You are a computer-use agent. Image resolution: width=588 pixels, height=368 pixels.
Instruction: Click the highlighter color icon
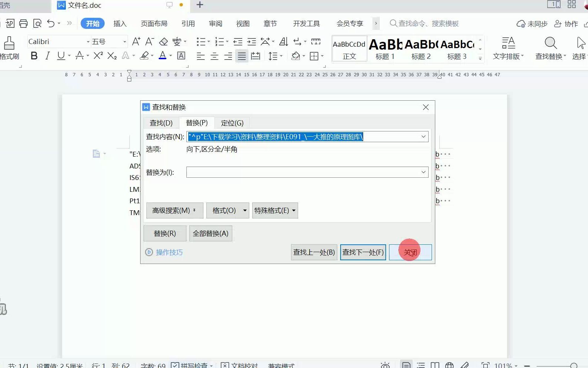pos(145,56)
